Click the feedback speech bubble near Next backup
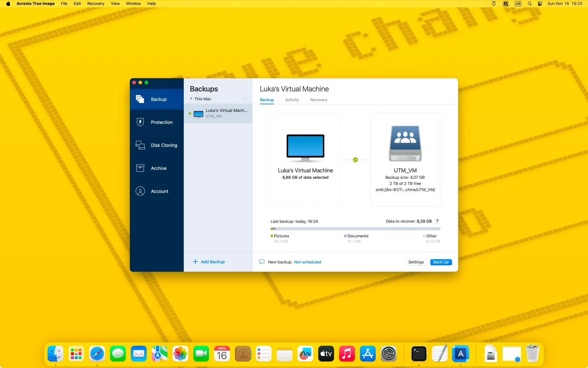Screen dimensions: 588x368 [x=262, y=261]
